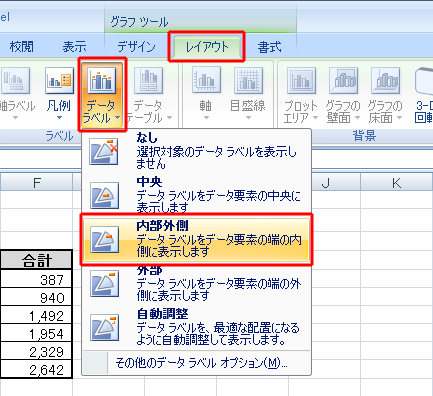Click the 軸 axes icon
Screen dimensions: 433x396
pos(206,80)
